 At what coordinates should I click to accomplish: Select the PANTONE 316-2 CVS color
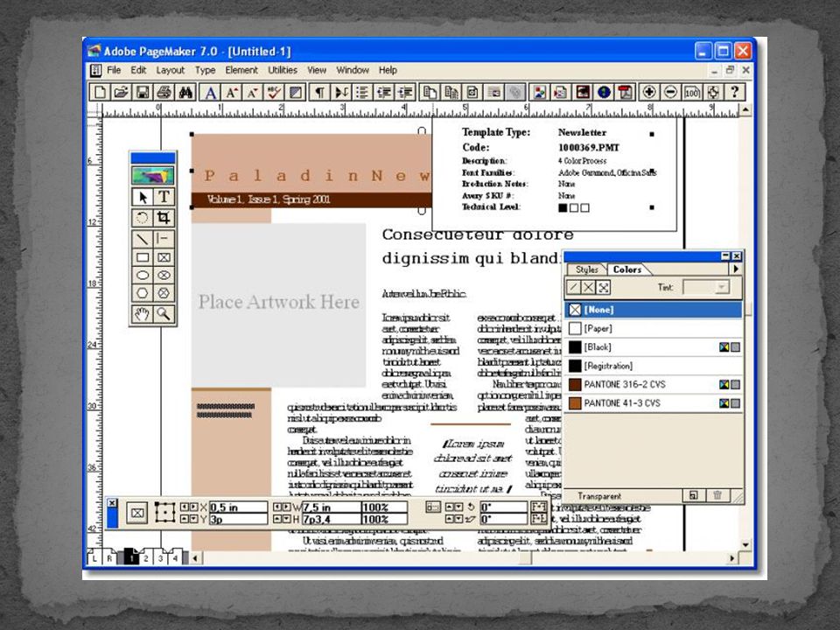[654, 385]
